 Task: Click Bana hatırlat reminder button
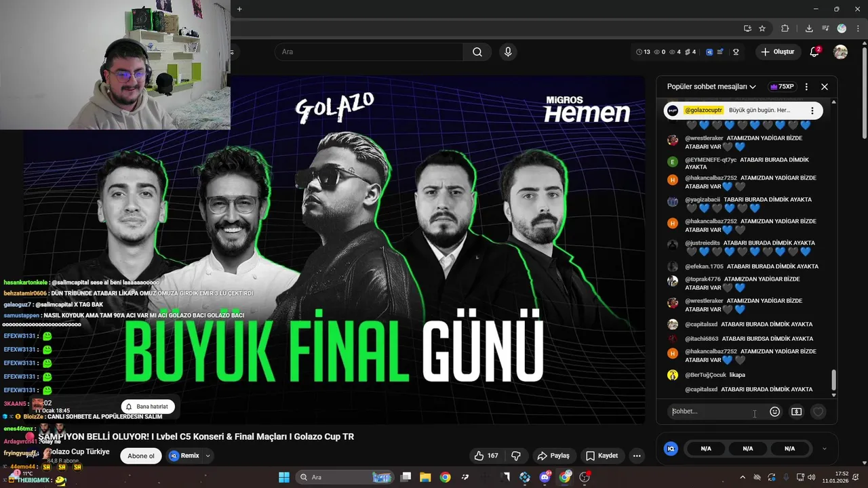tap(147, 407)
